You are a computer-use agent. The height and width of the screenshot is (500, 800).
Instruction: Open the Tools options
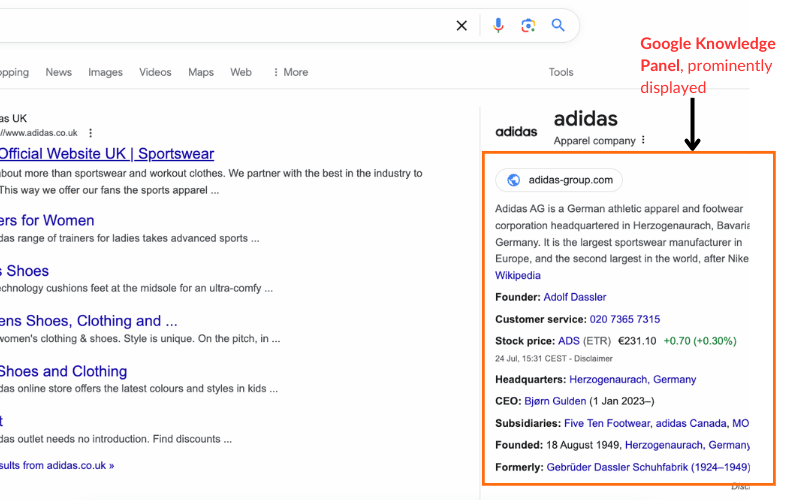tap(561, 72)
